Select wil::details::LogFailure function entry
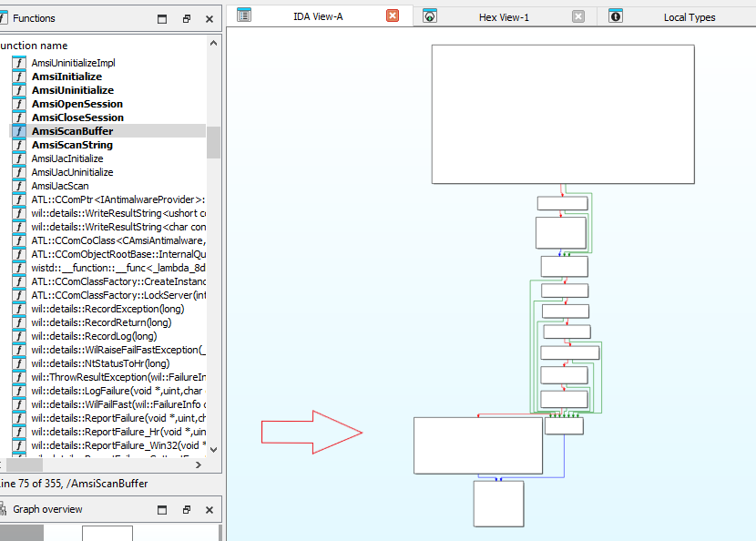 [x=118, y=391]
